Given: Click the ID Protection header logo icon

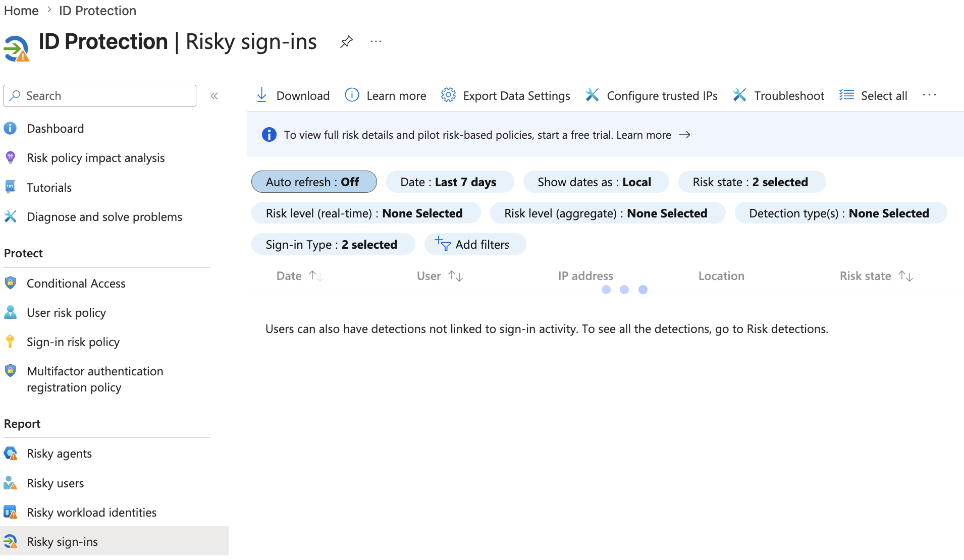Looking at the screenshot, I should point(16,48).
